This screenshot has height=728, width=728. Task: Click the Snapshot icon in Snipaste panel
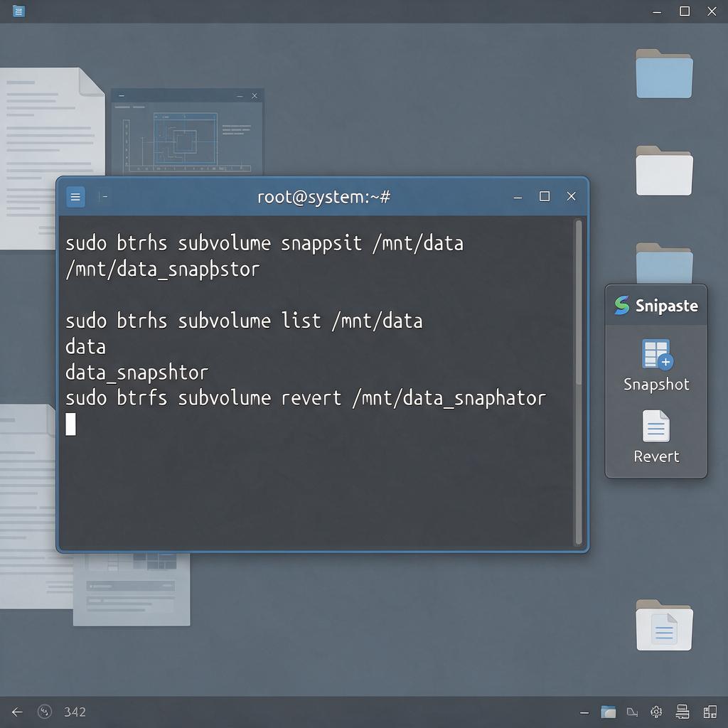656,355
